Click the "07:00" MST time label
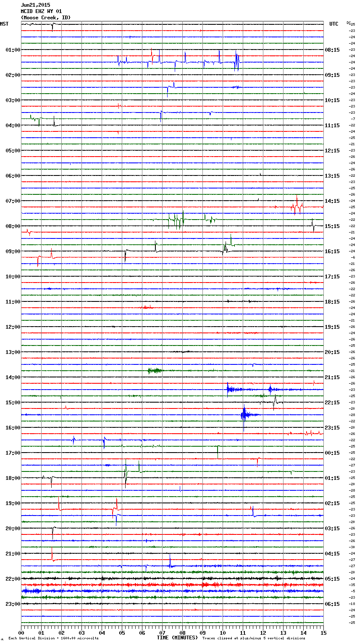 click(x=13, y=201)
